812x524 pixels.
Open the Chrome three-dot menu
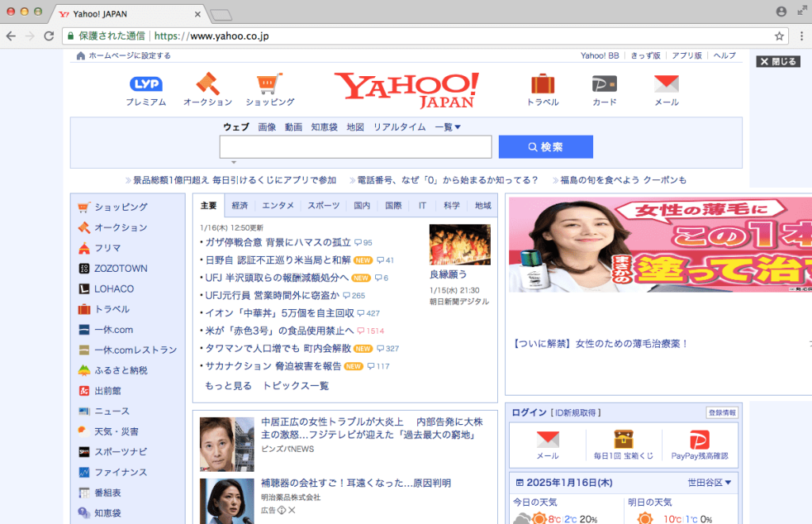click(802, 36)
